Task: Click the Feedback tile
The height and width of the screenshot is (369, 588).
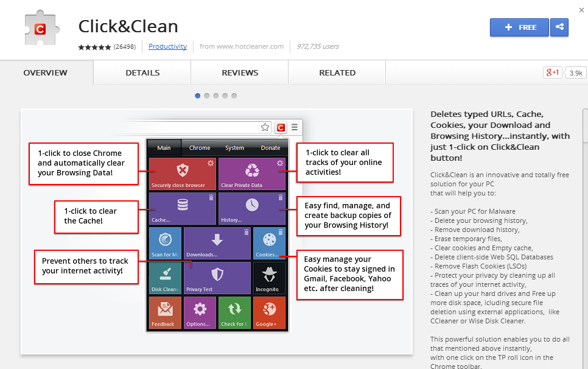Action: click(x=165, y=313)
